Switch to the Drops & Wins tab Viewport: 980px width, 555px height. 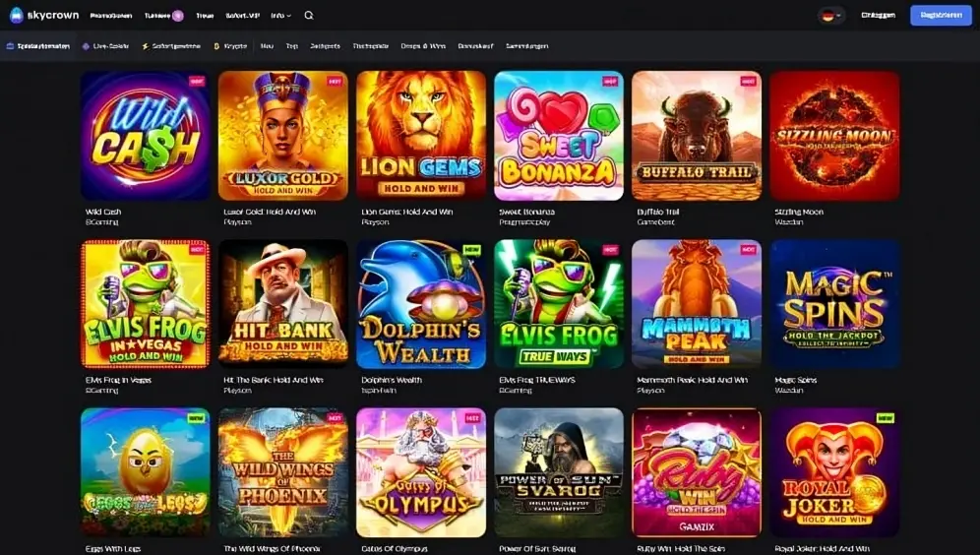pos(423,46)
